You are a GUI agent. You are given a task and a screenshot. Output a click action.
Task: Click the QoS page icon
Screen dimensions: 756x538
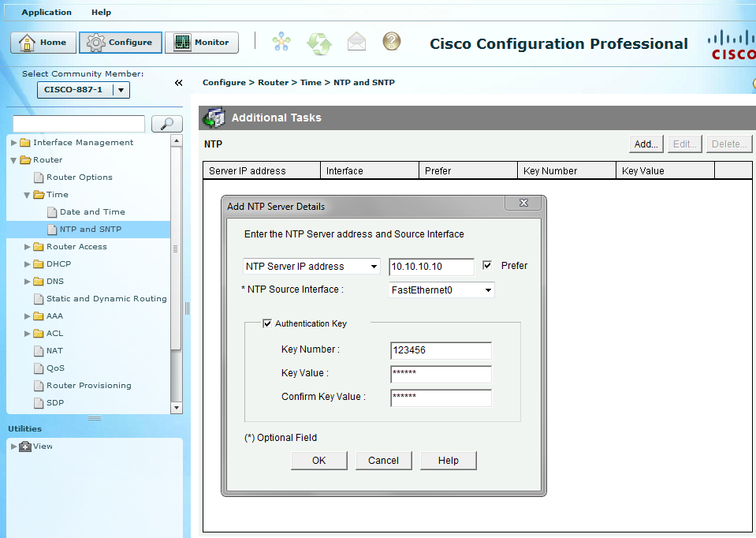click(x=39, y=368)
